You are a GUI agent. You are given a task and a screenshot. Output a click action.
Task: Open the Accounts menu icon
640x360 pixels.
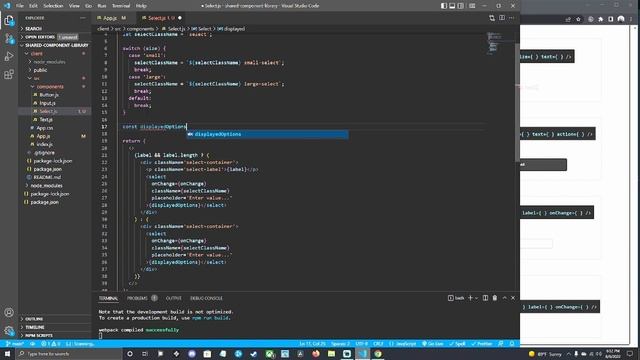point(9,312)
